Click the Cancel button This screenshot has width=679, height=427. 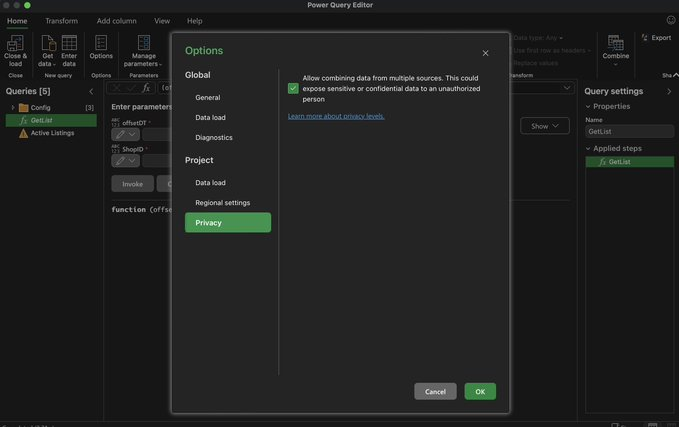click(435, 391)
